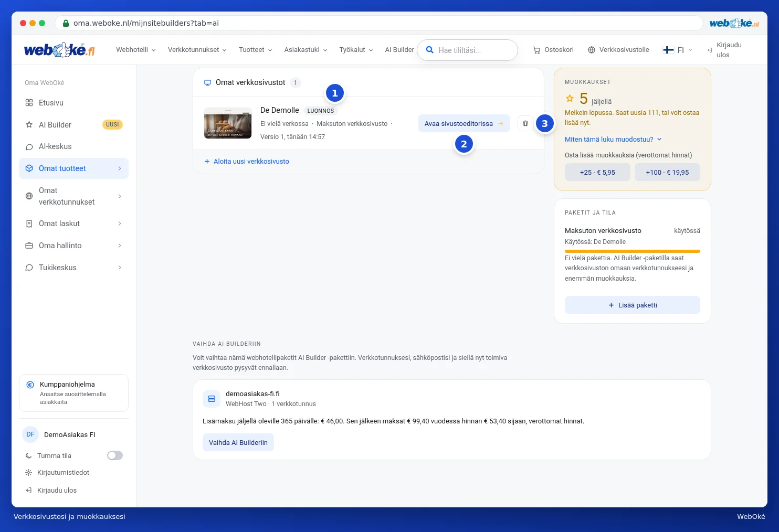Expand the FI language dropdown

[678, 50]
